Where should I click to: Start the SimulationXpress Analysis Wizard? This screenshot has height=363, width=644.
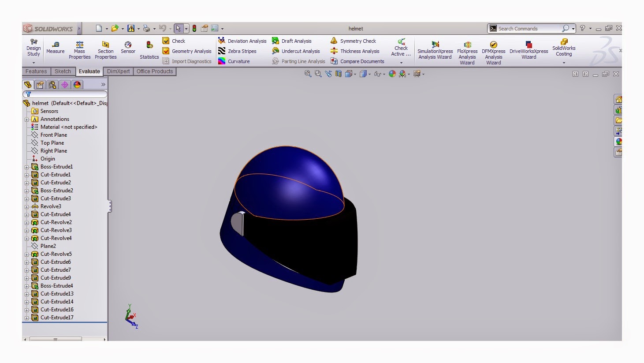435,49
